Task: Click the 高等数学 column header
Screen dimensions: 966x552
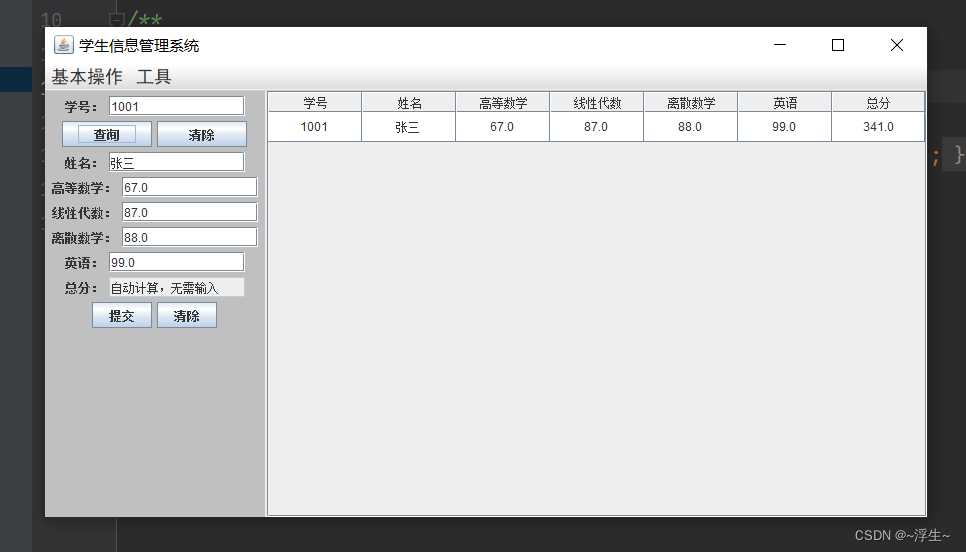Action: [x=503, y=102]
